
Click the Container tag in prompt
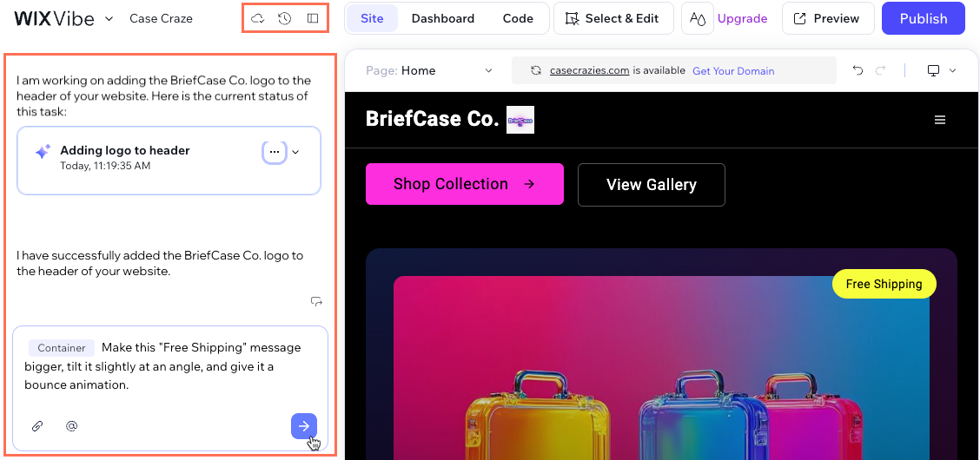[61, 348]
